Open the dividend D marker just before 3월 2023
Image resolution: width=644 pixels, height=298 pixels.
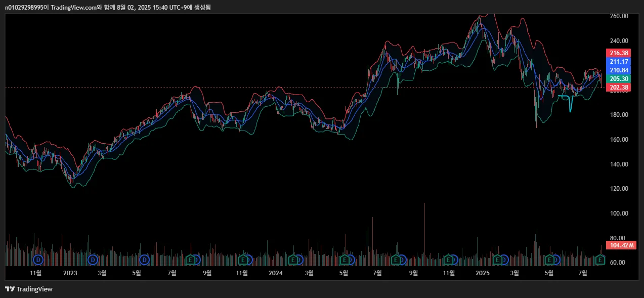click(x=93, y=260)
